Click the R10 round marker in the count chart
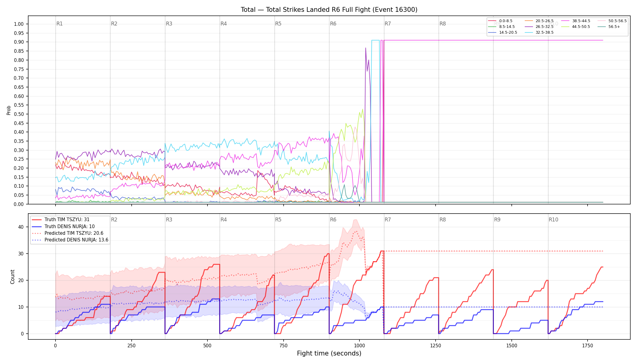The image size is (637, 364). (x=553, y=220)
